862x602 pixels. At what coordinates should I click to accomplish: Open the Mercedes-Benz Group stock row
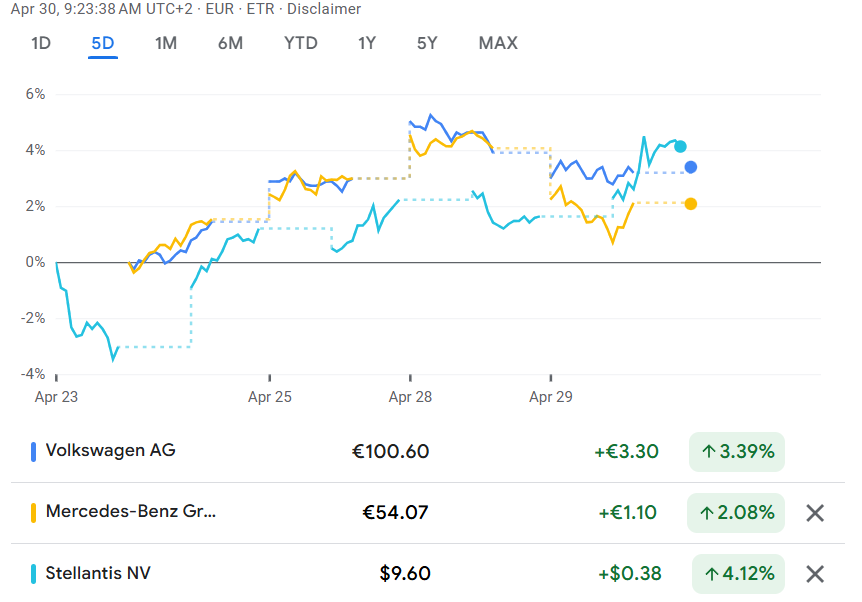click(x=428, y=512)
